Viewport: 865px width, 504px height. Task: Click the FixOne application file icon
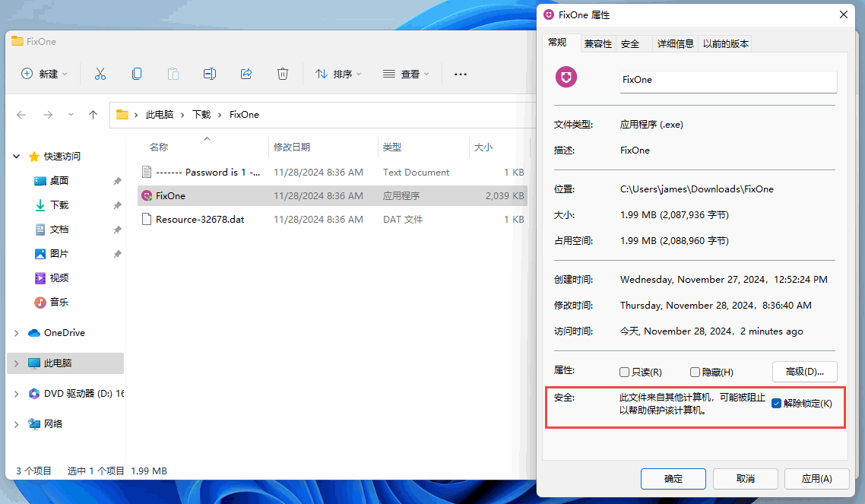click(x=147, y=196)
